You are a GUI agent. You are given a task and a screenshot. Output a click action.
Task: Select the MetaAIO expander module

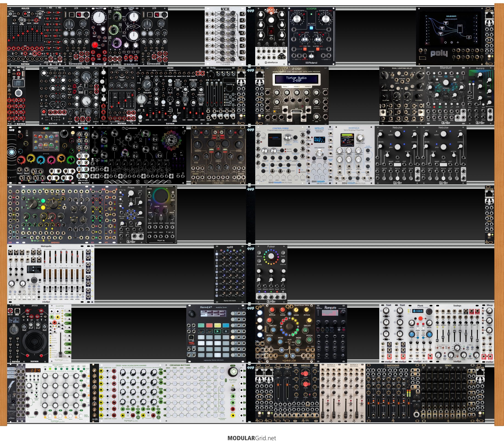pyautogui.click(x=83, y=155)
